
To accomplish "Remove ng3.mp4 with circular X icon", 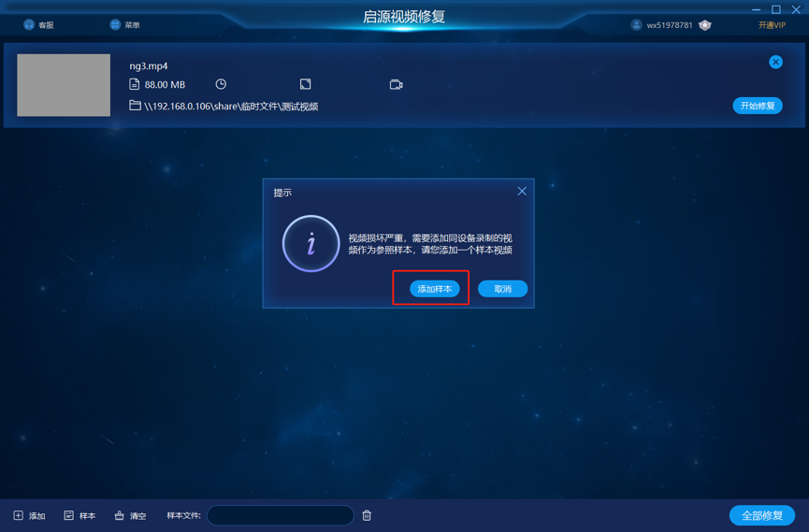I will coord(775,62).
